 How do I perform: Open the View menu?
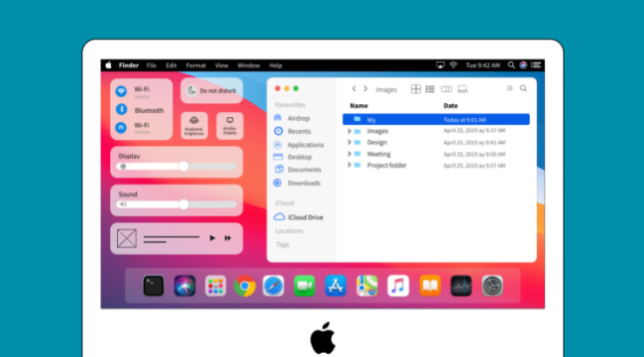(221, 65)
